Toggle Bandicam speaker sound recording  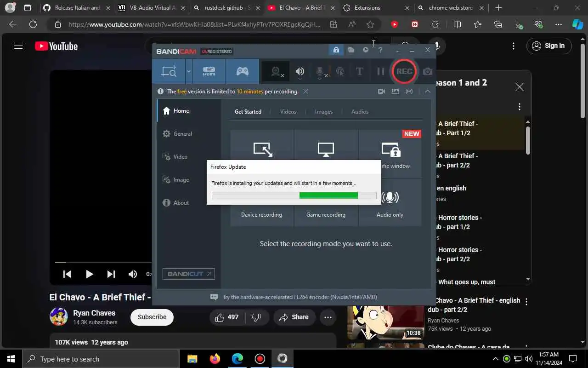pyautogui.click(x=300, y=71)
